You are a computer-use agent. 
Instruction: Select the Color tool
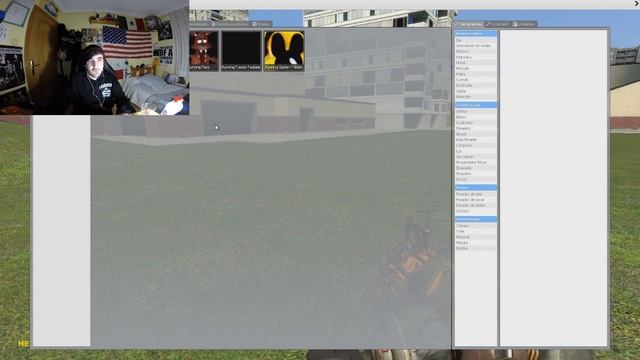pos(476,231)
